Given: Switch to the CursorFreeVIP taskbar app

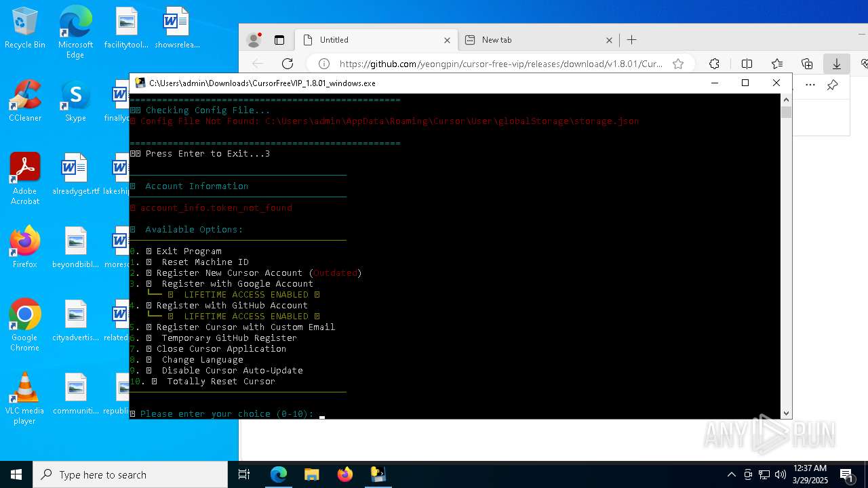Looking at the screenshot, I should point(378,474).
